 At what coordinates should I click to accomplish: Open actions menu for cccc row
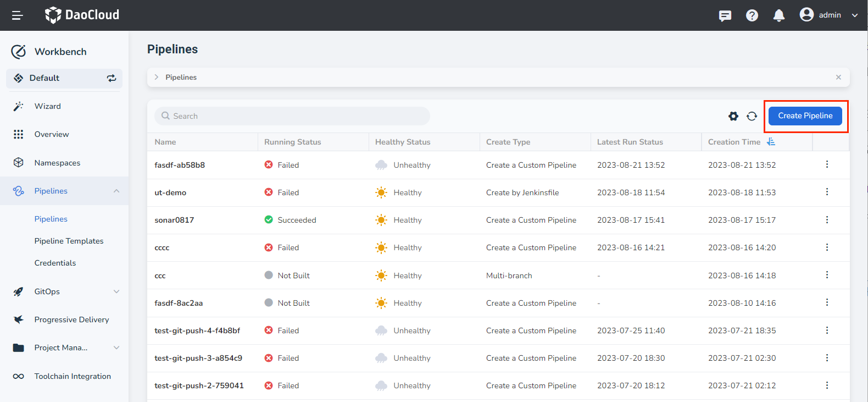827,247
